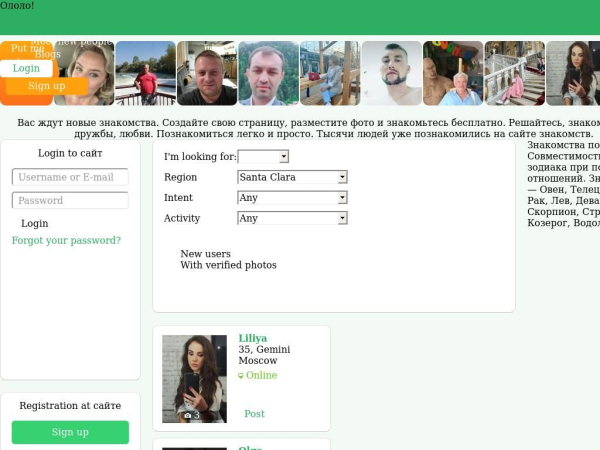Open the Activity dropdown
The height and width of the screenshot is (450, 600).
click(x=292, y=218)
